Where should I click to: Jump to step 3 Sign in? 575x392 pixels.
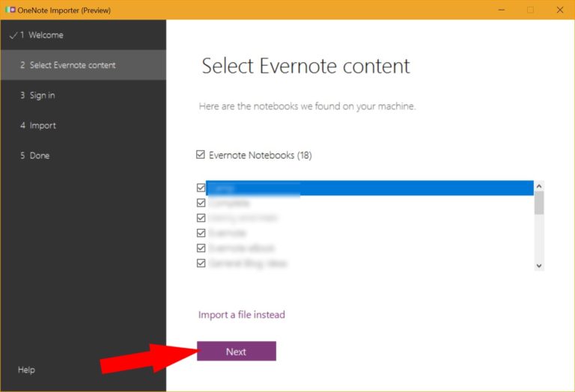click(83, 95)
